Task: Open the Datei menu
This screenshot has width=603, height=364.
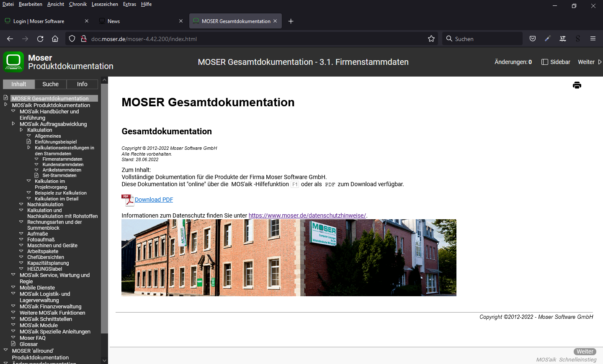Action: tap(8, 4)
